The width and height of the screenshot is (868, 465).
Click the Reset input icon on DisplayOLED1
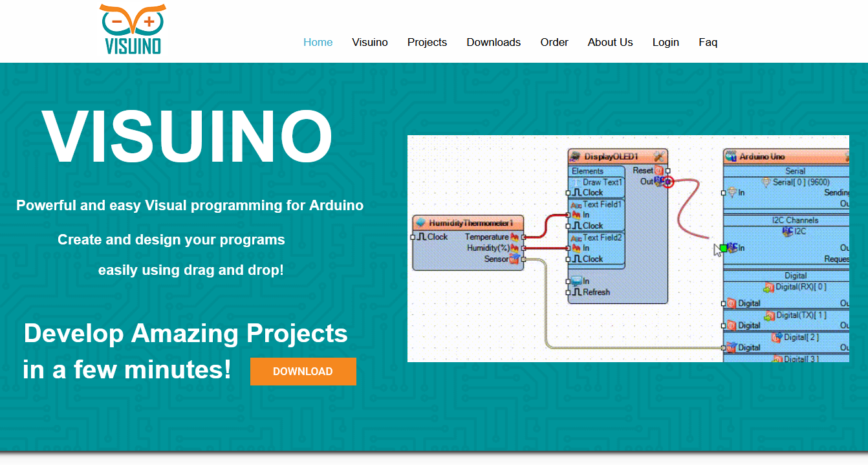click(657, 170)
